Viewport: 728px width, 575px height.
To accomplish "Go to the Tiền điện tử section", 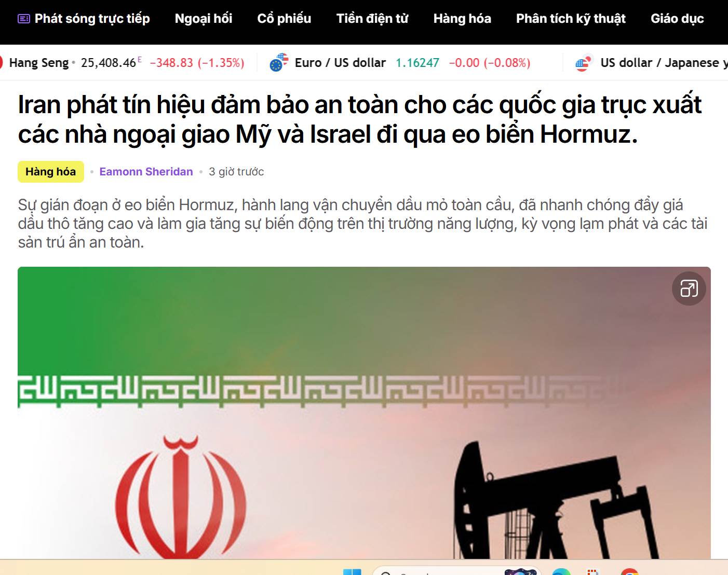I will (372, 19).
